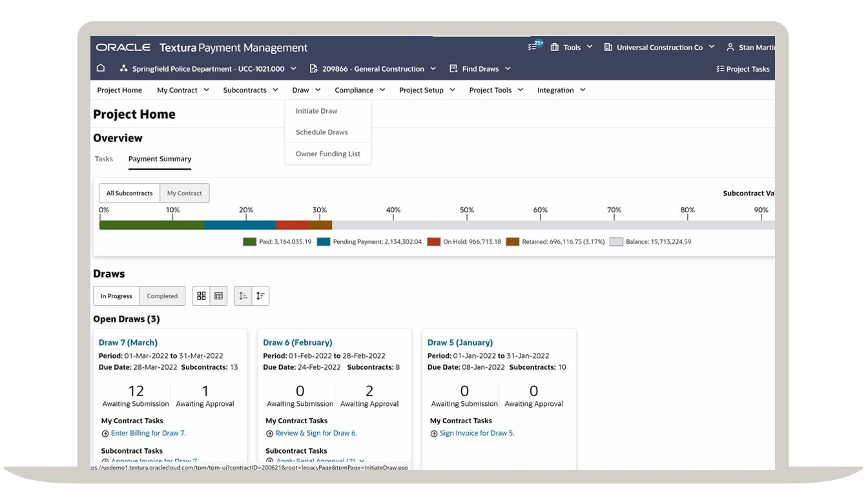Sort draws in descending order
Image resolution: width=868 pixels, height=493 pixels.
(260, 295)
